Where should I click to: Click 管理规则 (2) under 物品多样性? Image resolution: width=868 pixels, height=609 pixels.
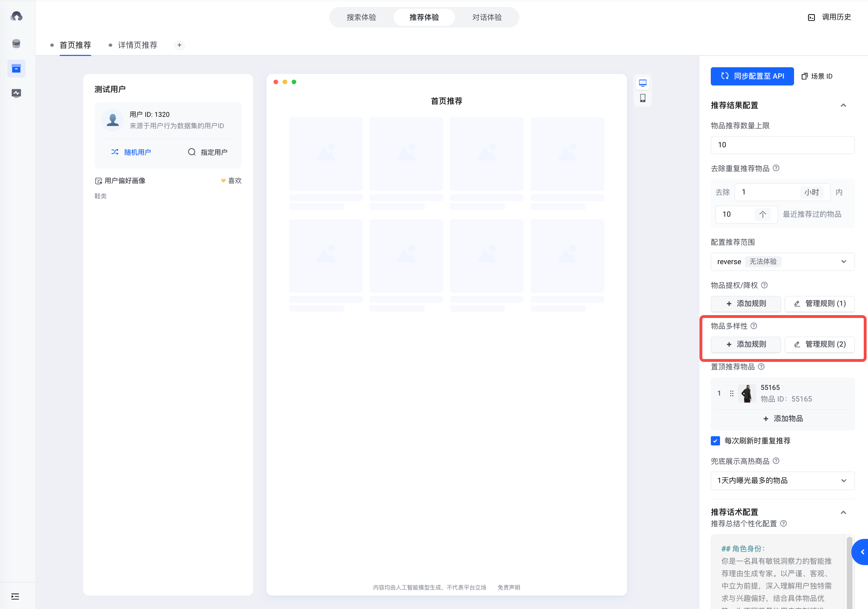click(819, 344)
